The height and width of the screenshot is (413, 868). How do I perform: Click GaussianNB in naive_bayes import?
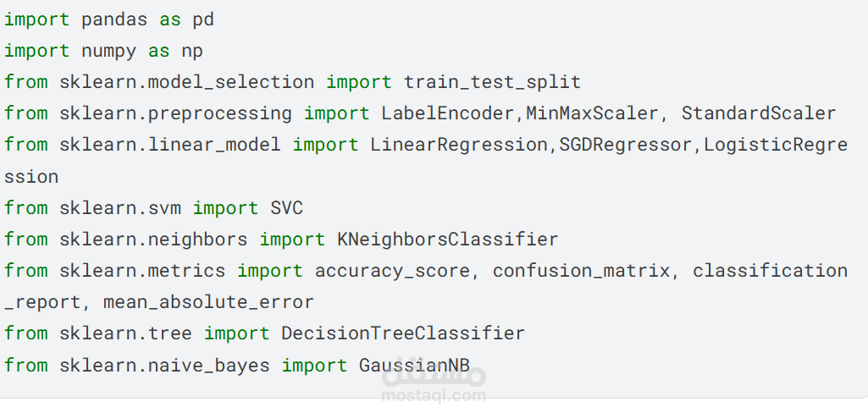click(415, 366)
